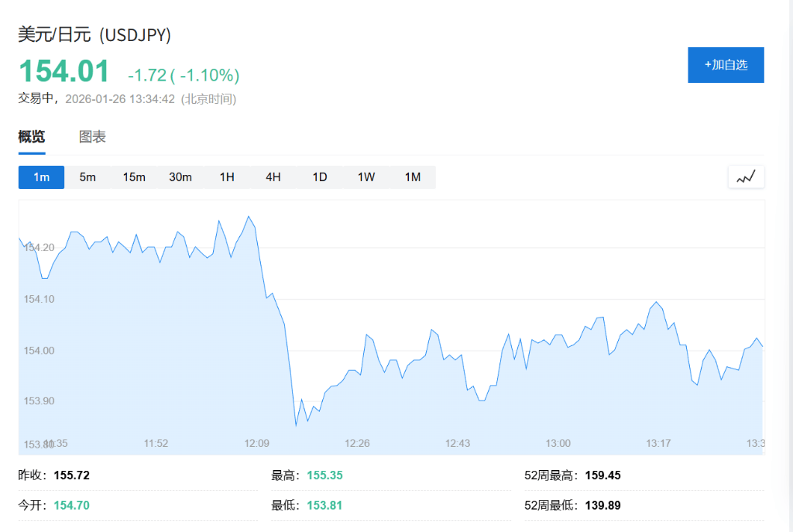This screenshot has width=793, height=532.
Task: Choose the 15m interval
Action: click(x=134, y=177)
